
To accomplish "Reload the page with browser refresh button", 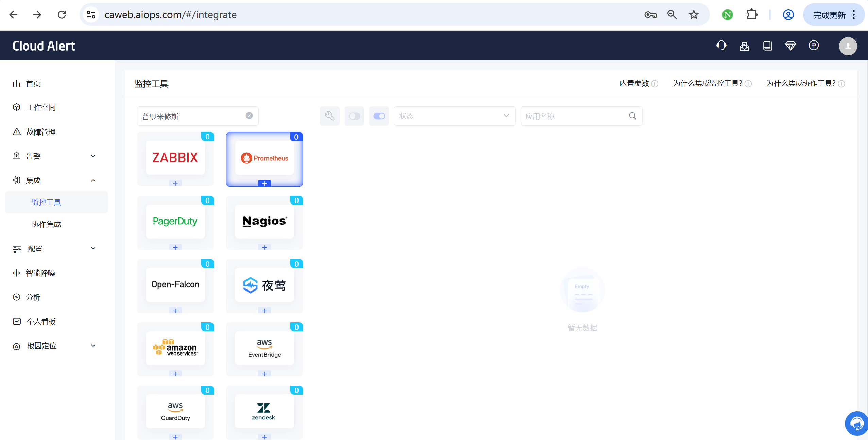I will point(62,15).
